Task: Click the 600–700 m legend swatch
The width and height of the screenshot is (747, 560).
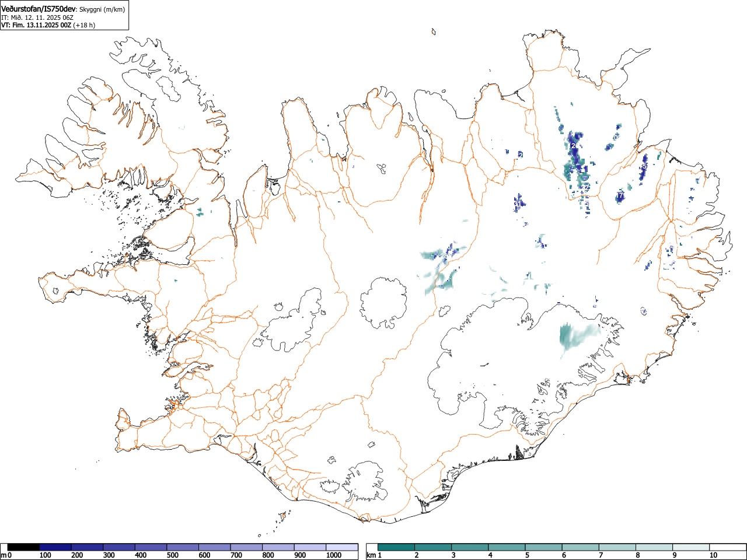Action: click(214, 547)
